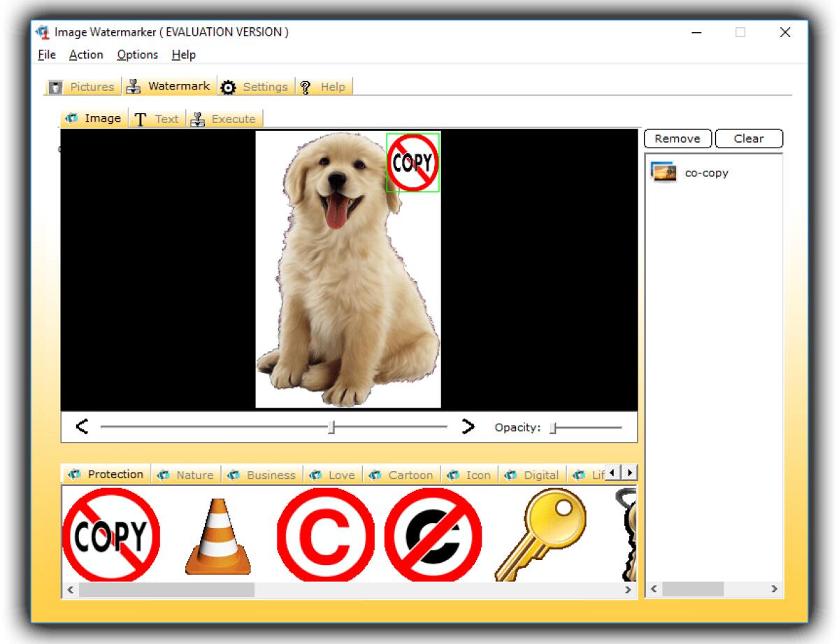Open the Action menu
The width and height of the screenshot is (839, 644).
click(86, 55)
